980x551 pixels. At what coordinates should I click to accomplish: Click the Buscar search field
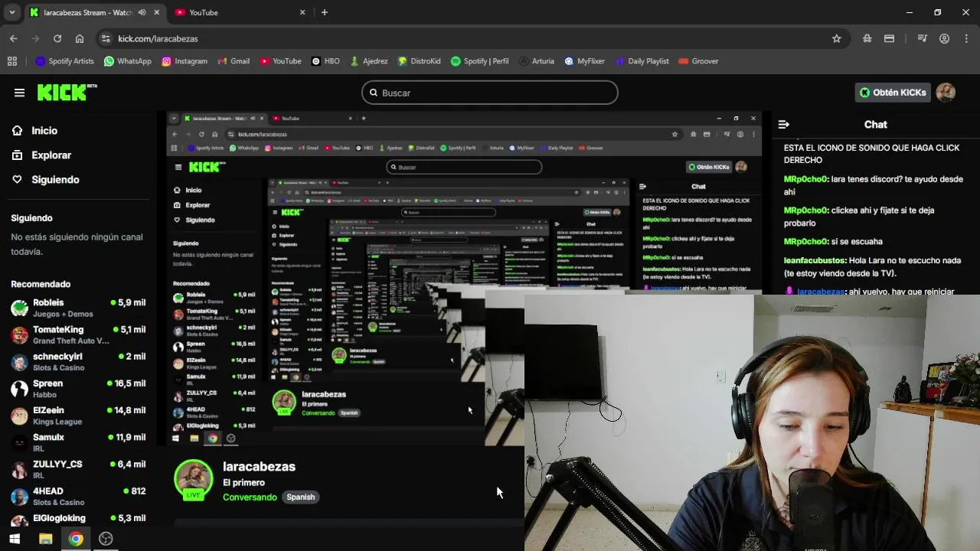490,93
